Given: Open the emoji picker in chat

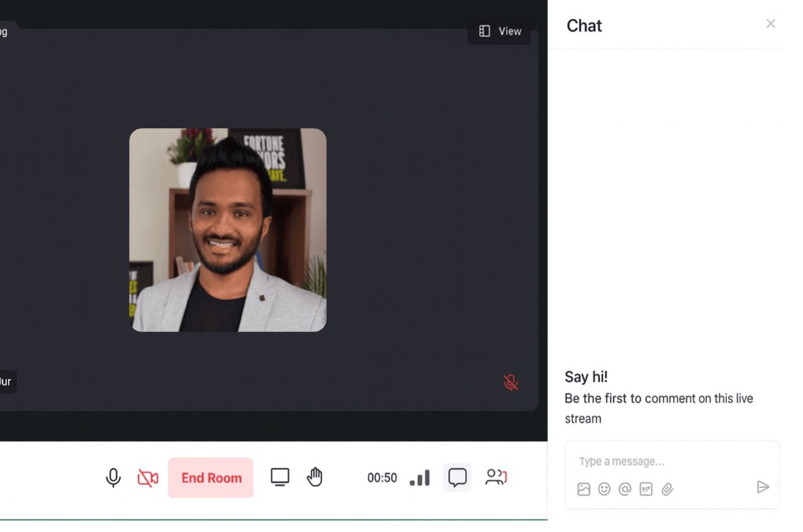Looking at the screenshot, I should coord(604,489).
